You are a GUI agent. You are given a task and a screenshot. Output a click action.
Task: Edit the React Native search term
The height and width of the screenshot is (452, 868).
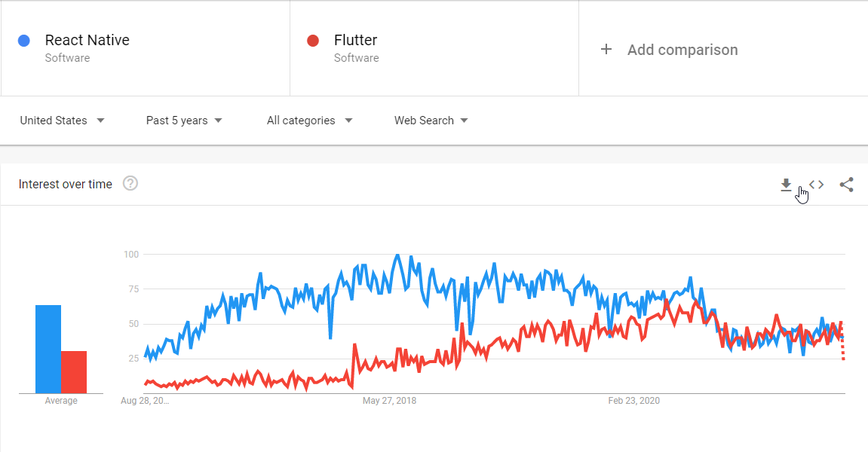click(87, 40)
